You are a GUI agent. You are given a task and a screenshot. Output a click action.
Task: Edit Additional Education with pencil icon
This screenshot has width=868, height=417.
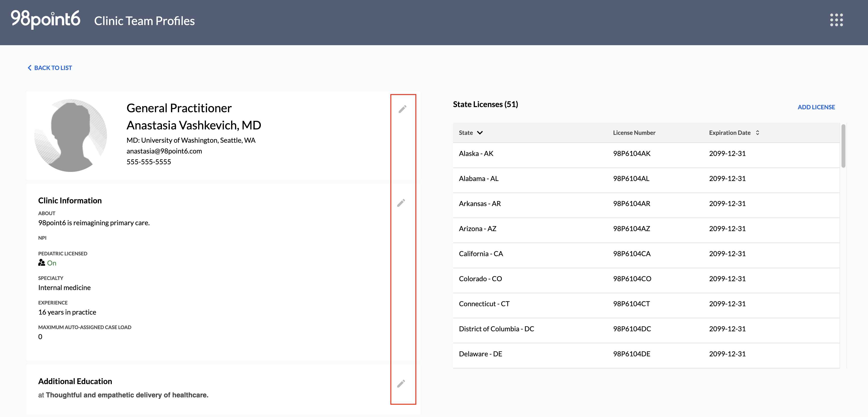401,384
